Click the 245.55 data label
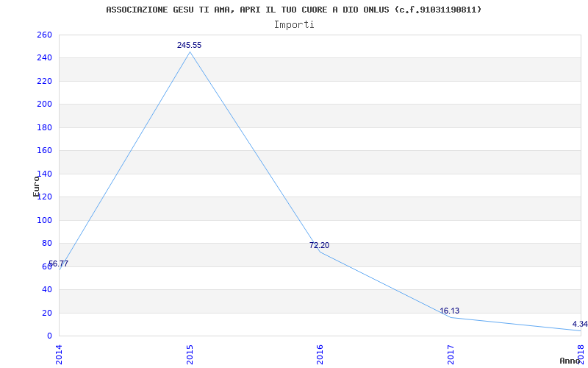Screen dimensions: 588x368 click(x=190, y=45)
